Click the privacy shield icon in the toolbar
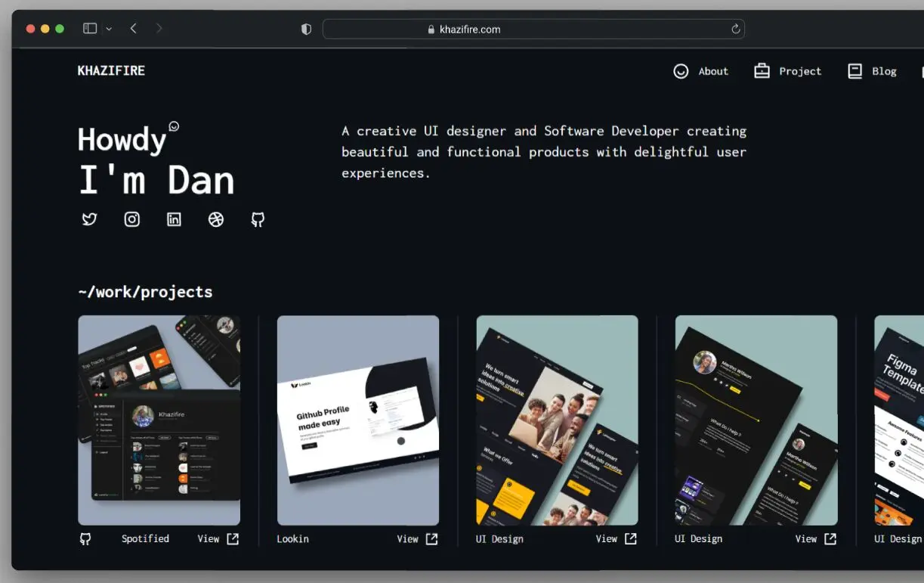 [x=305, y=28]
